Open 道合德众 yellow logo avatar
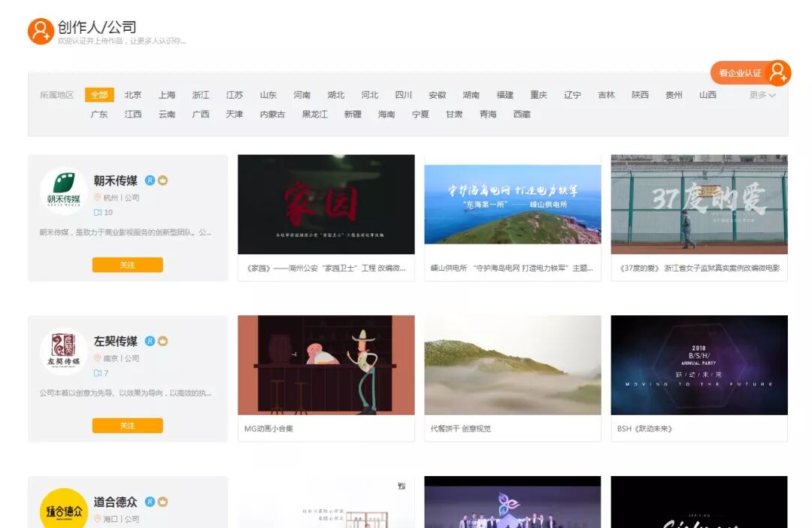Viewport: 812px width, 528px height. 64,508
